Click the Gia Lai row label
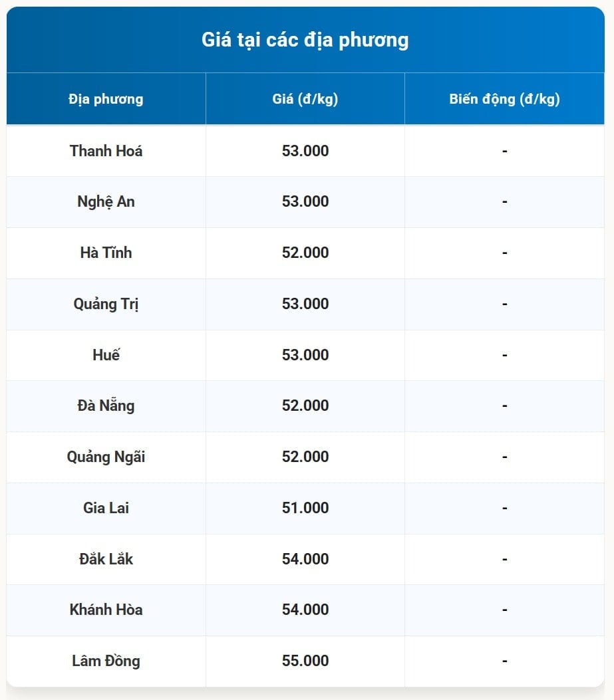The image size is (614, 700). (x=106, y=508)
